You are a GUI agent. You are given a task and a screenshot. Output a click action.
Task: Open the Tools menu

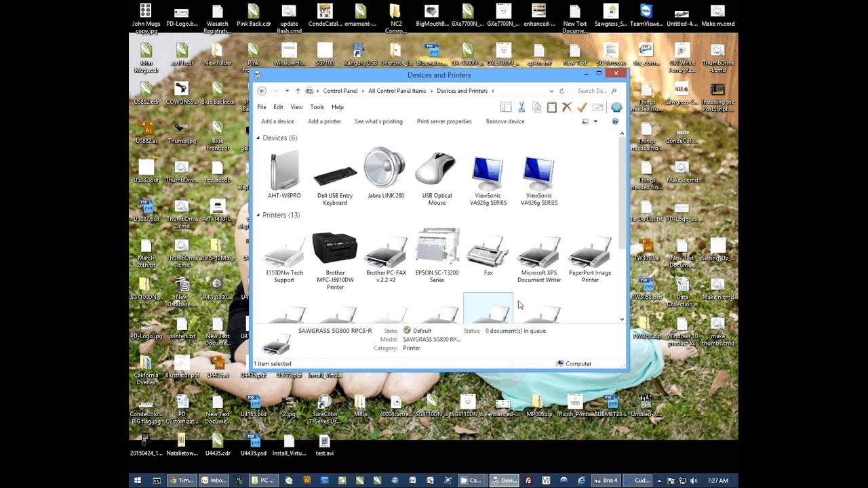click(317, 107)
